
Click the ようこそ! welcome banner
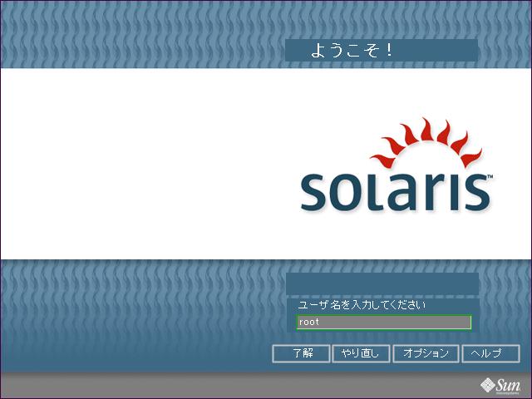click(x=381, y=50)
